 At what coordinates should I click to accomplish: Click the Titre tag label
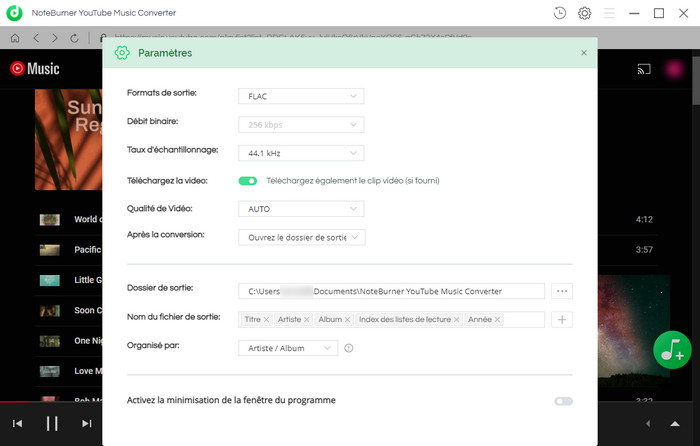click(252, 320)
